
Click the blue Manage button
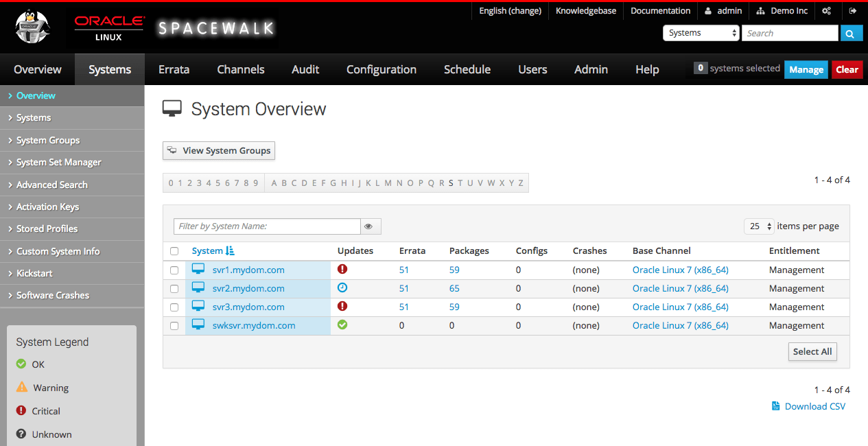point(806,69)
